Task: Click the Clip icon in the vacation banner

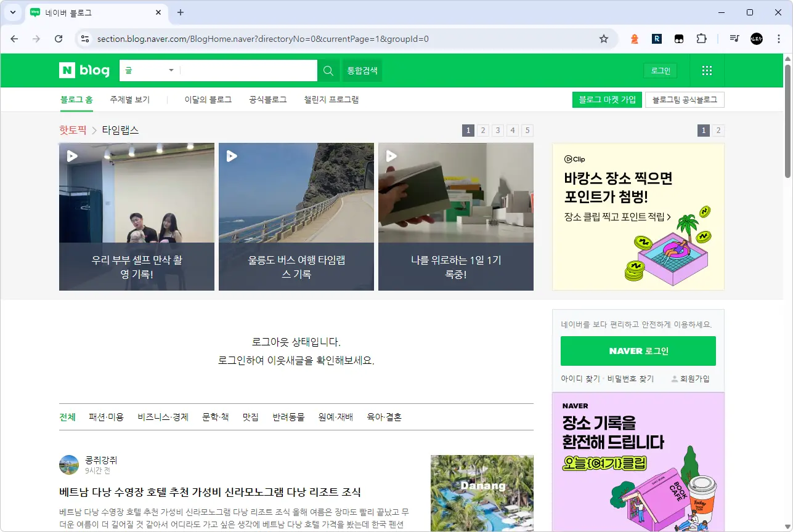Action: (568, 159)
